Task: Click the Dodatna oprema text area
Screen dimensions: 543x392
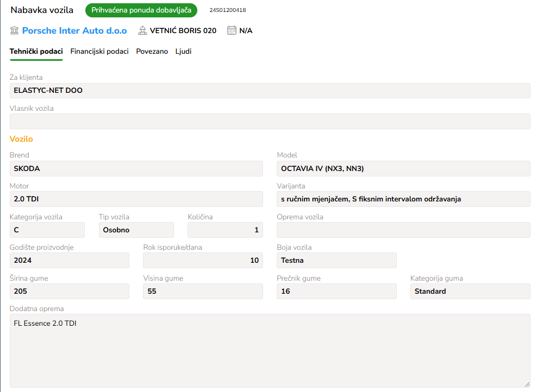Action: [270, 351]
